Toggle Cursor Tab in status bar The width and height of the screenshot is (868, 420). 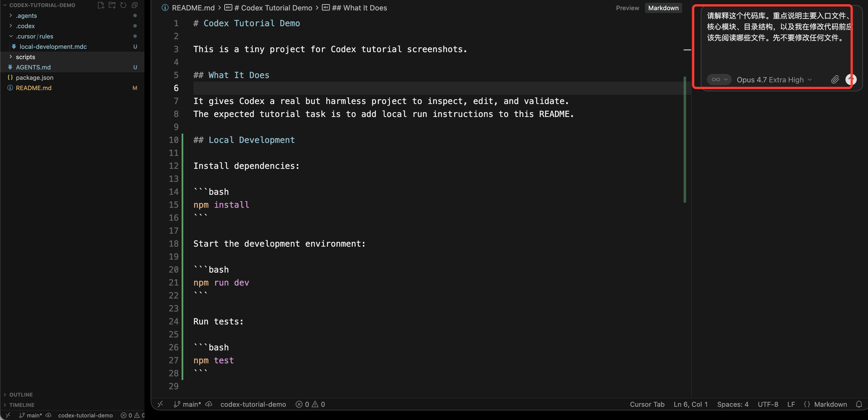tap(647, 404)
